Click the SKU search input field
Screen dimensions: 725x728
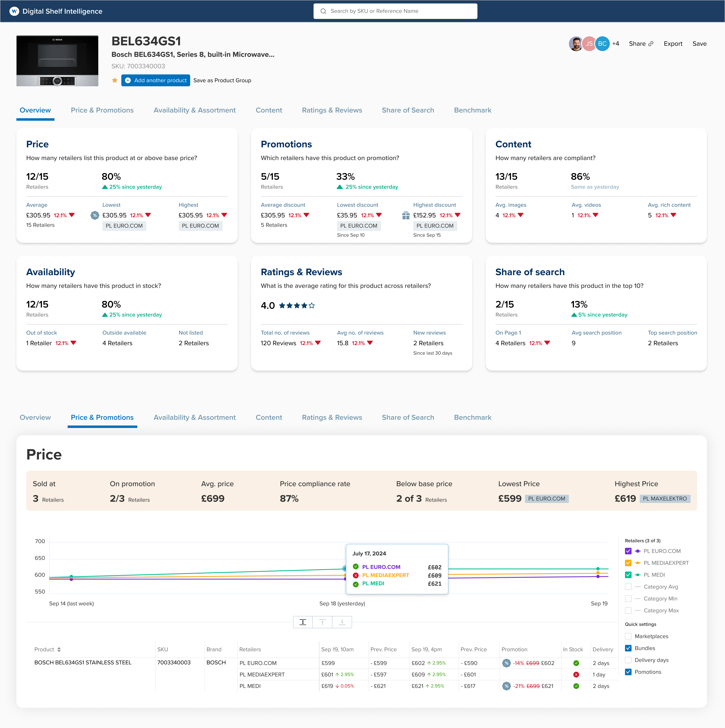(x=395, y=11)
